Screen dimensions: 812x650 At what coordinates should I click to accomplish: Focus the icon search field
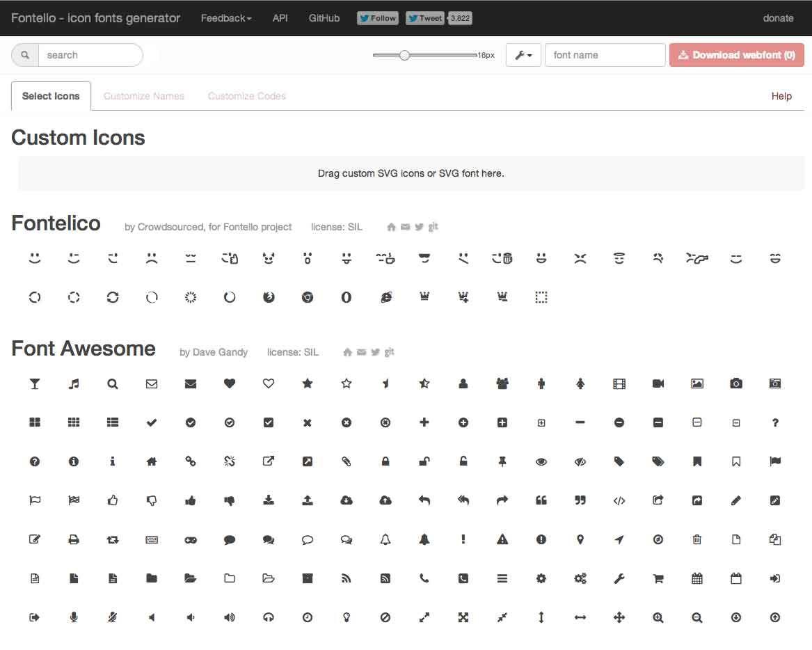[x=90, y=55]
